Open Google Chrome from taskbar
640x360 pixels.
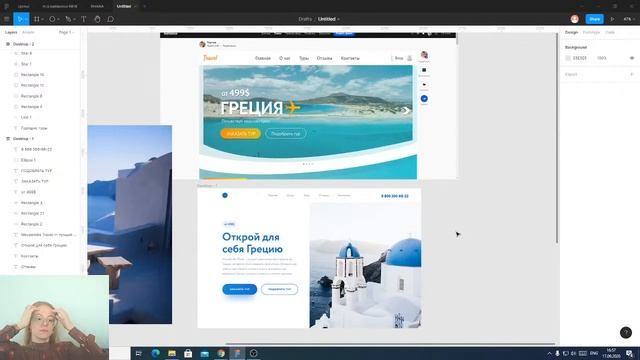pos(221,353)
